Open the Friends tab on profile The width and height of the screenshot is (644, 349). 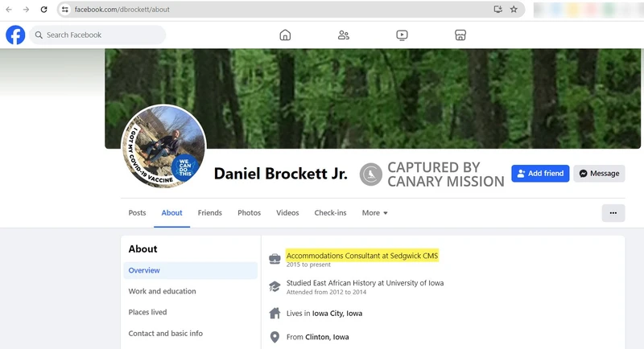(210, 213)
